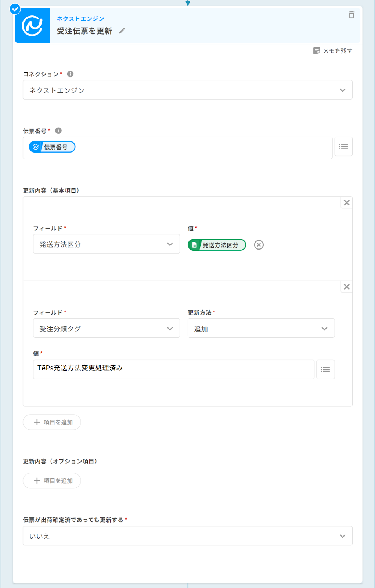
Task: Delete this step with the trash icon
Action: [351, 15]
